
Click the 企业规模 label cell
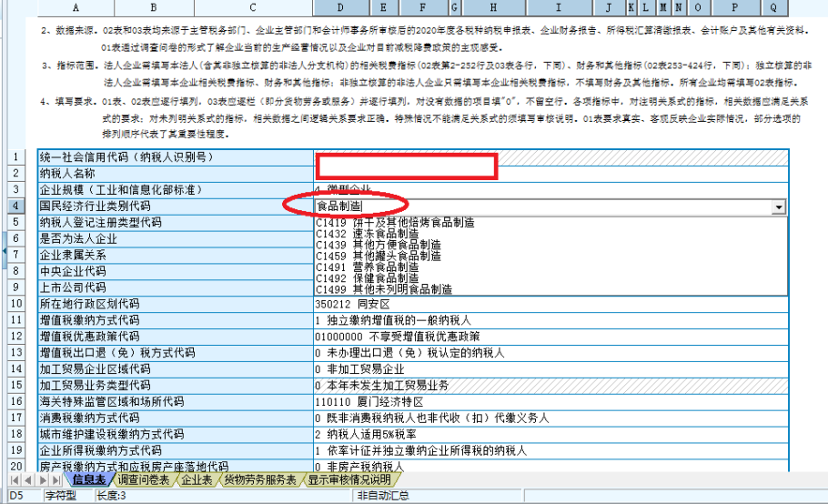(x=176, y=190)
